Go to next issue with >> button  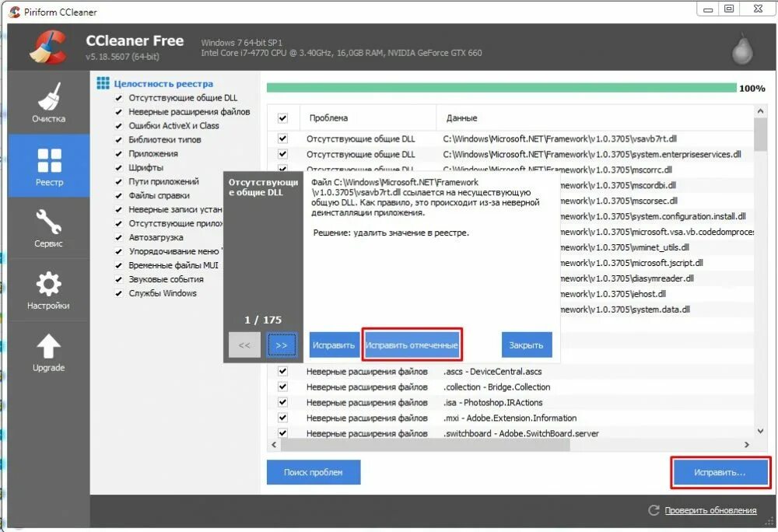282,345
